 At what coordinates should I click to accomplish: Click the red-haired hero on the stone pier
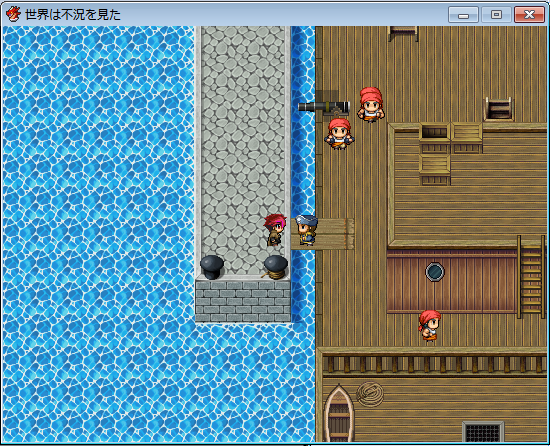275,230
